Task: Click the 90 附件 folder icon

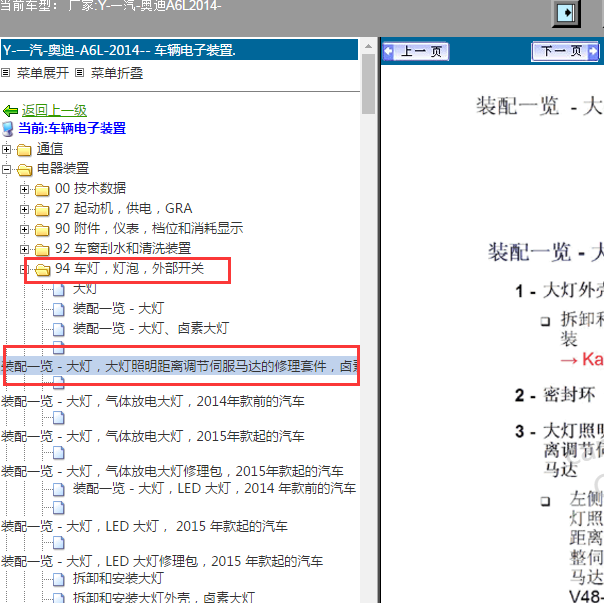Action: [42, 230]
